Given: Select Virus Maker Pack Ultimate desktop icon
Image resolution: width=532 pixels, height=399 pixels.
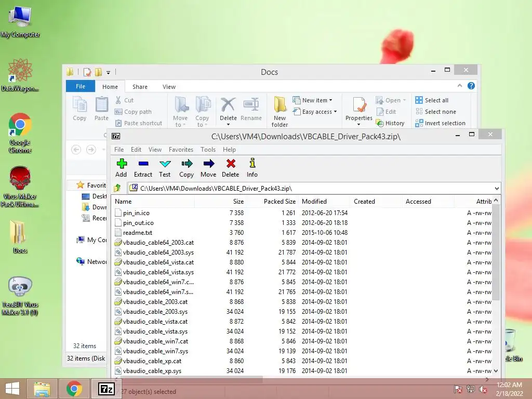Looking at the screenshot, I should click(x=20, y=187).
